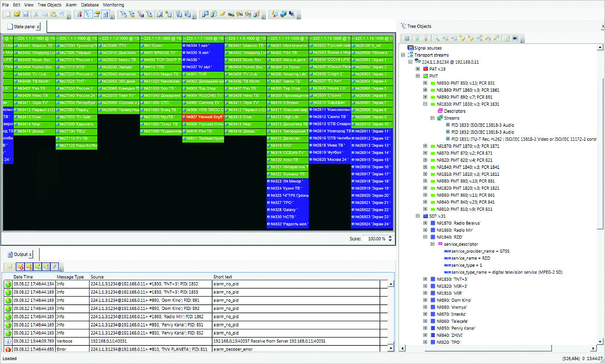605x364 pixels.
Task: Collapse the SDT v.31 node
Action: [x=418, y=216]
